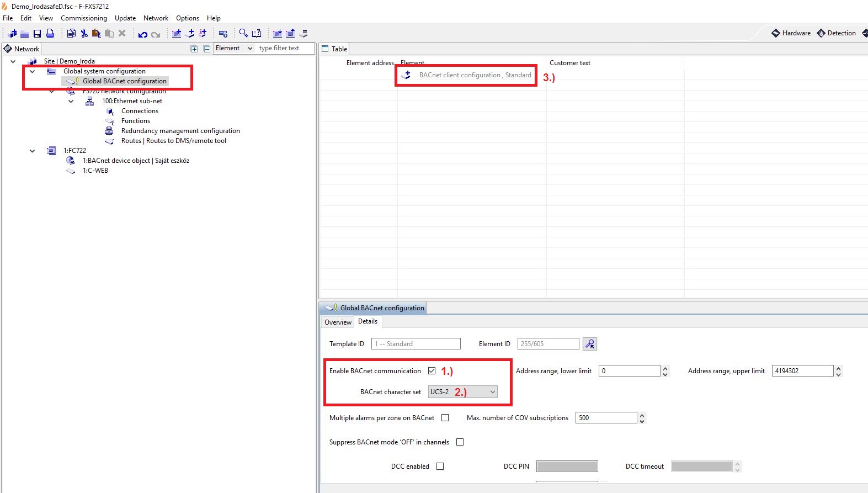The height and width of the screenshot is (493, 868).
Task: Open the Detection perspective button
Action: click(837, 33)
